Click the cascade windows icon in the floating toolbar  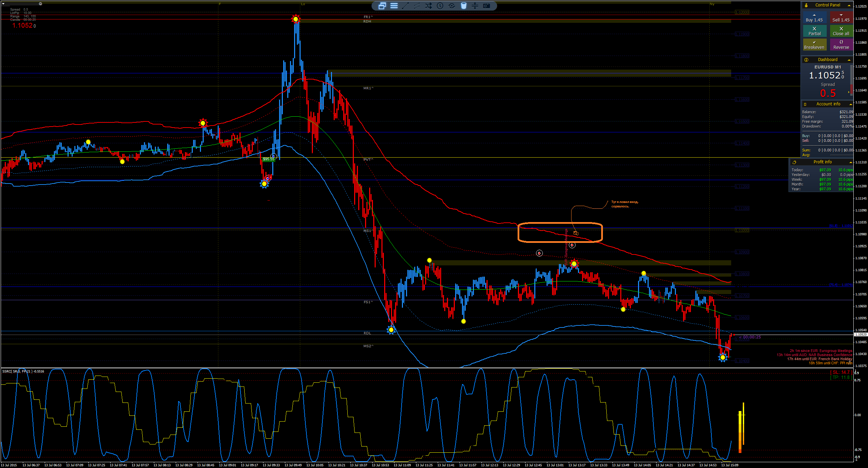[382, 6]
